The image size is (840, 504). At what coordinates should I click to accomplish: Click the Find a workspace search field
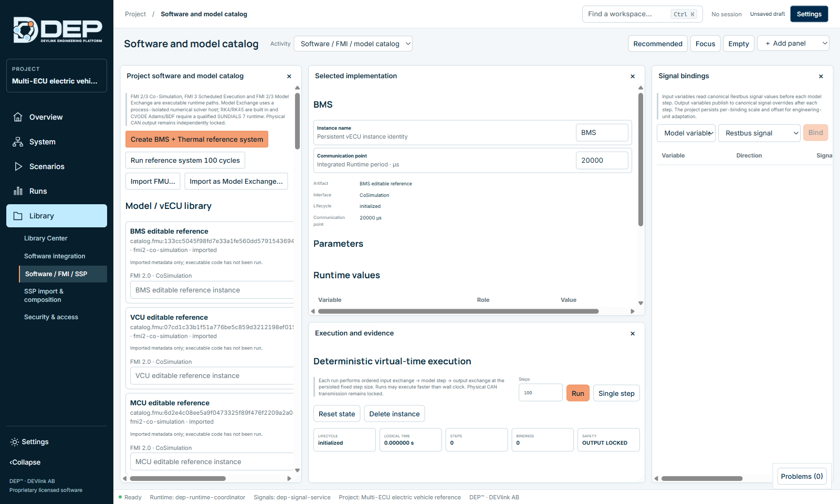[642, 14]
